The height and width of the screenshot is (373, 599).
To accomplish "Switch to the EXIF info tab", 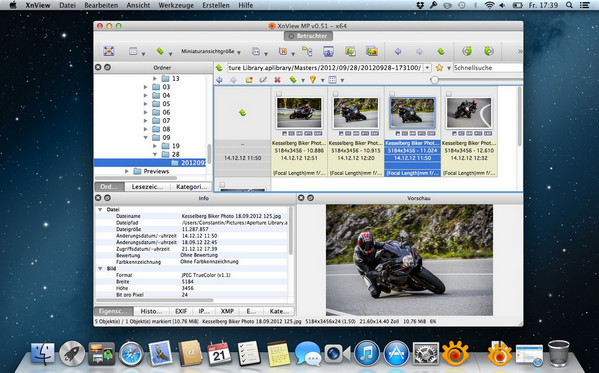I will [x=181, y=311].
